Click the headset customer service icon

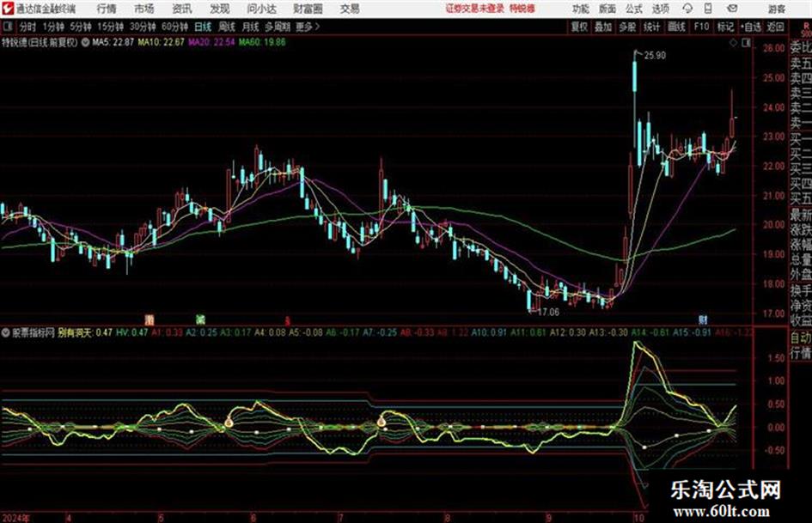pyautogui.click(x=687, y=9)
